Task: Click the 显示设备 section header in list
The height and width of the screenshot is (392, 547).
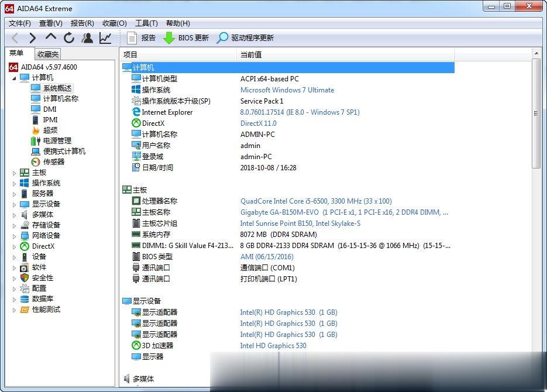Action: 146,301
